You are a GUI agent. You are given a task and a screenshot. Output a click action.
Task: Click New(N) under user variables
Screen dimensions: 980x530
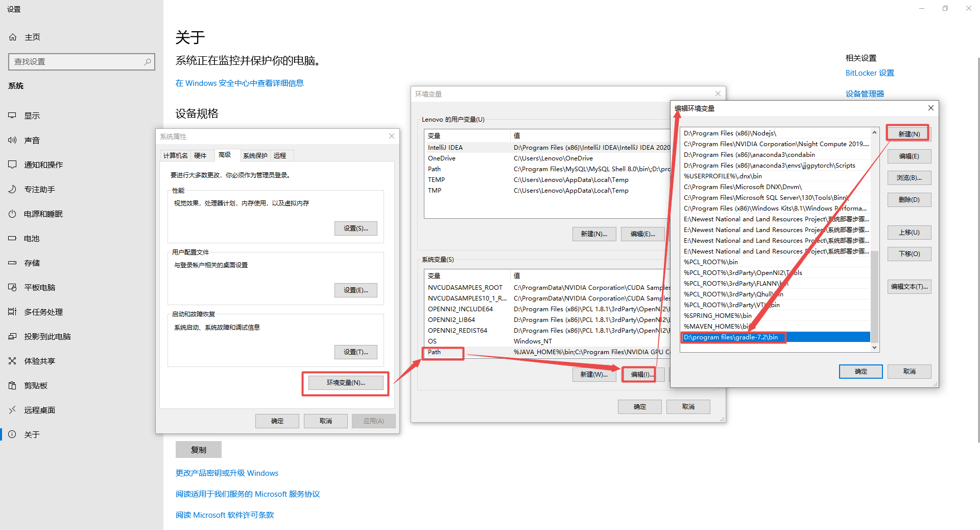(594, 234)
